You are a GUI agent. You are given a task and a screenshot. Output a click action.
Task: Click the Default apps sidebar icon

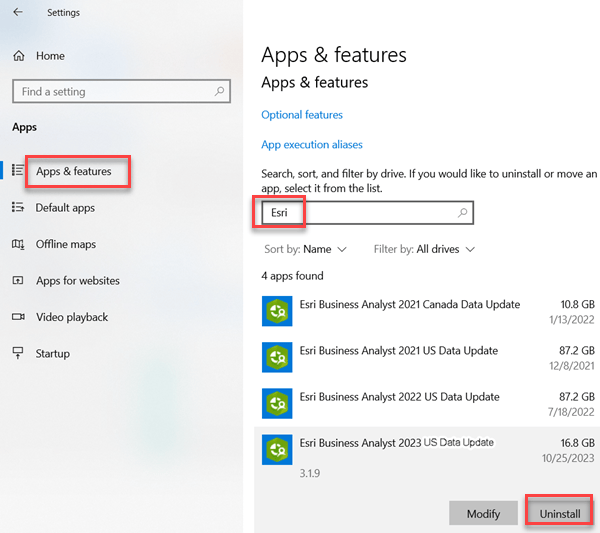pyautogui.click(x=18, y=207)
